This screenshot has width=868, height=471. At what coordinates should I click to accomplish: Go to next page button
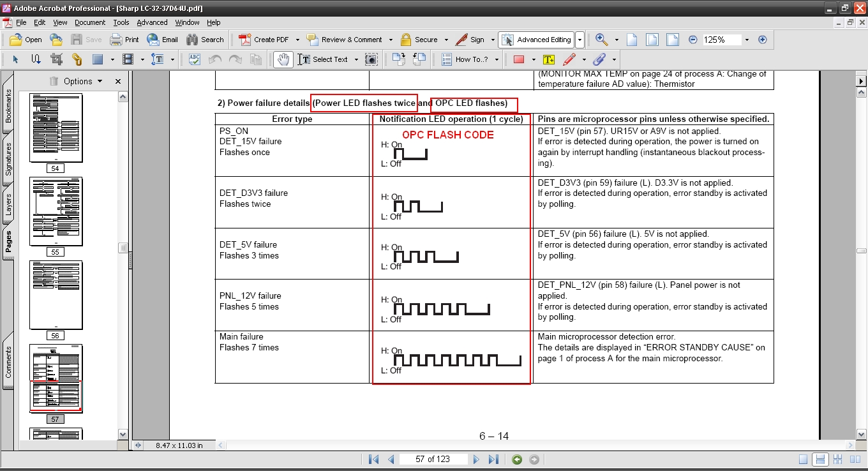[476, 460]
